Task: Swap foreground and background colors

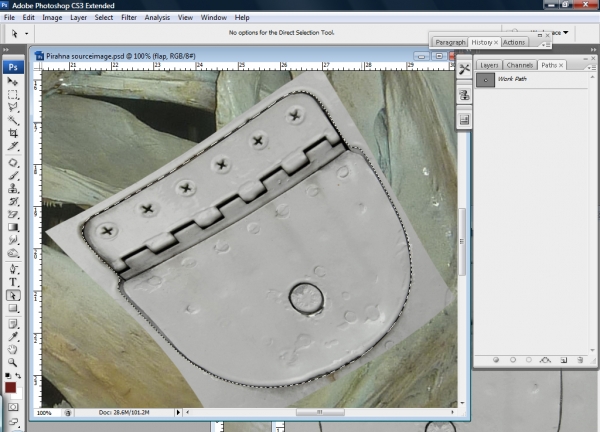Action: (x=18, y=376)
